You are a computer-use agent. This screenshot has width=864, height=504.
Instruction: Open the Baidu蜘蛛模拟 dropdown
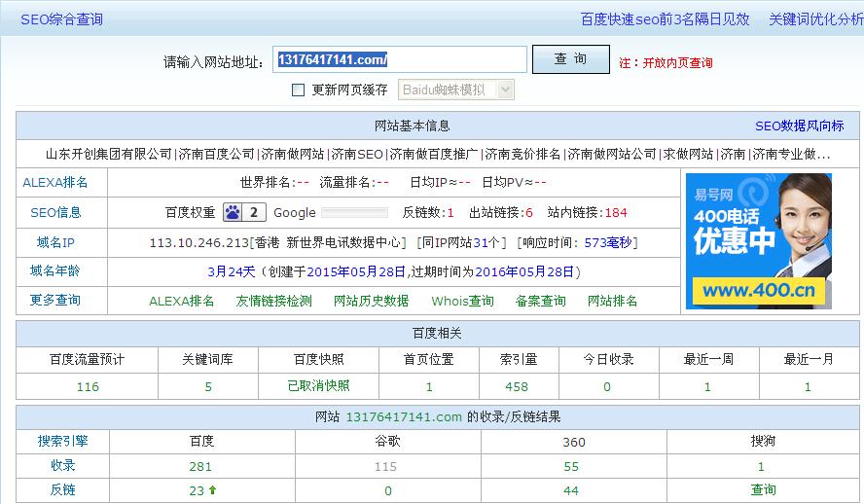point(454,90)
